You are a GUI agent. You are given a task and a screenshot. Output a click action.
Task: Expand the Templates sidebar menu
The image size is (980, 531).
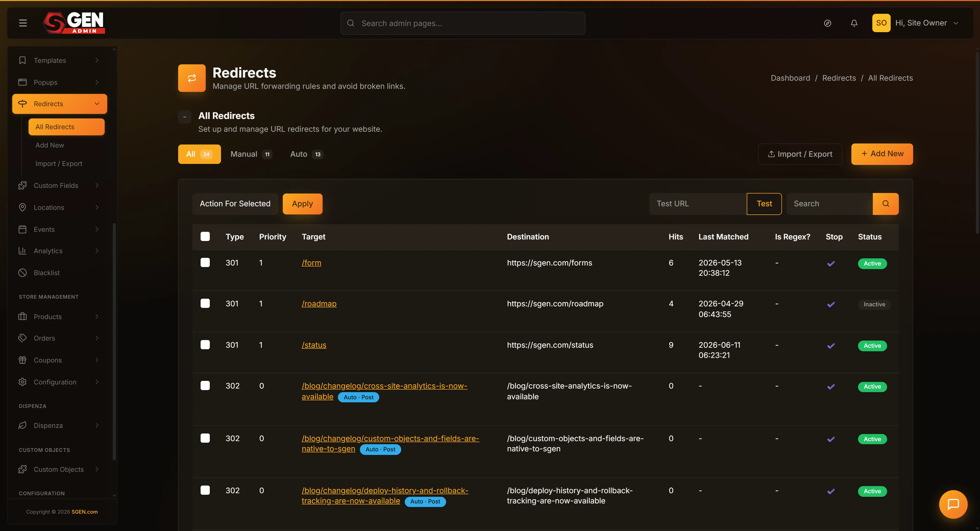97,60
